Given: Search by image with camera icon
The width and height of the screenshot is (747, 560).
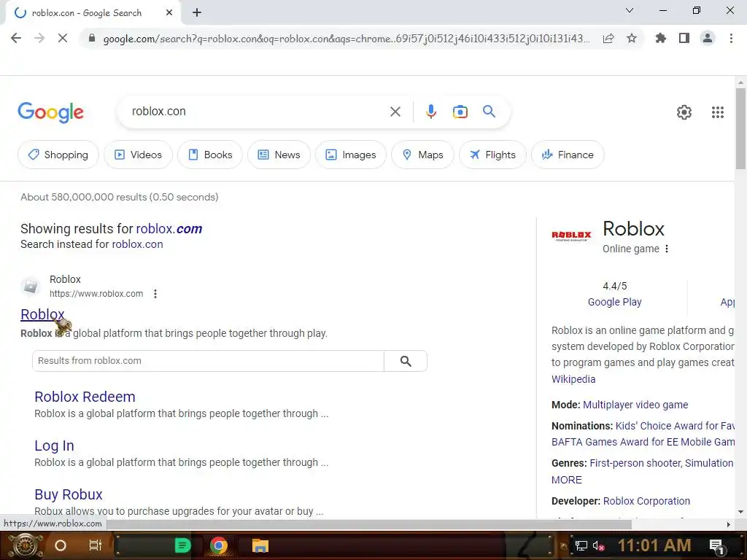Looking at the screenshot, I should coord(460,112).
